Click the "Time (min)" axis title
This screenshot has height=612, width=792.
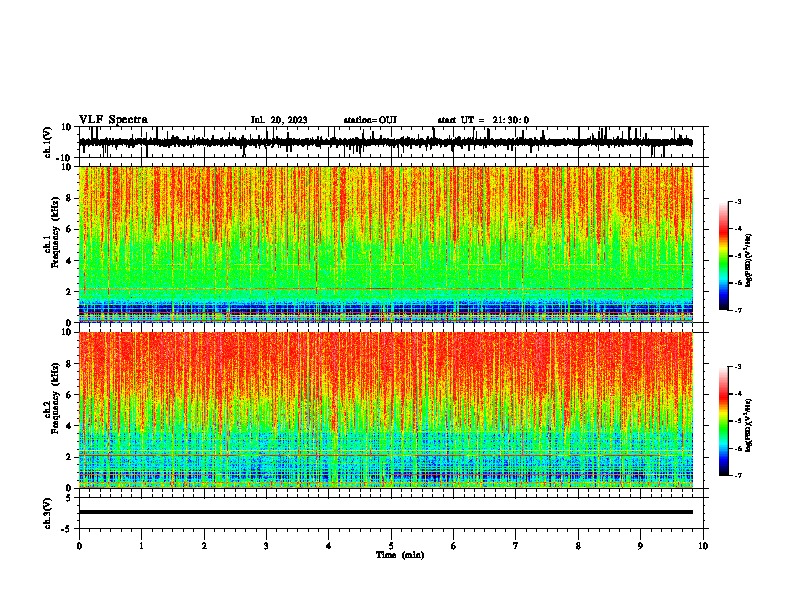tap(400, 555)
